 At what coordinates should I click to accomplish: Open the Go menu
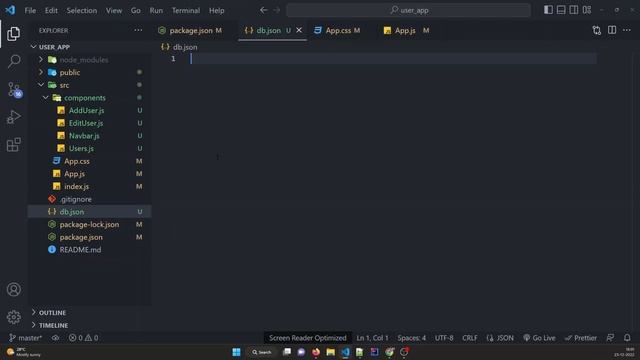coord(136,11)
